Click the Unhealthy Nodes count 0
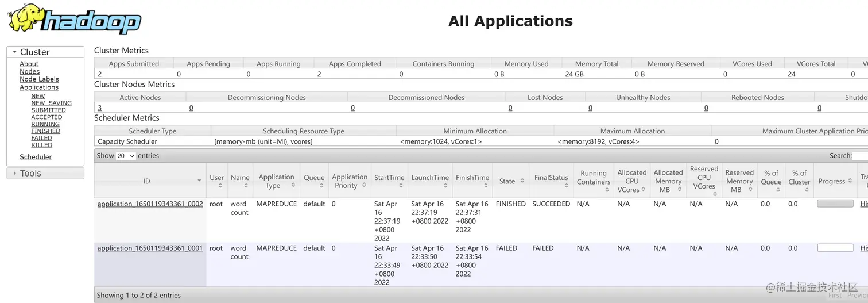The height and width of the screenshot is (303, 868). tap(590, 108)
